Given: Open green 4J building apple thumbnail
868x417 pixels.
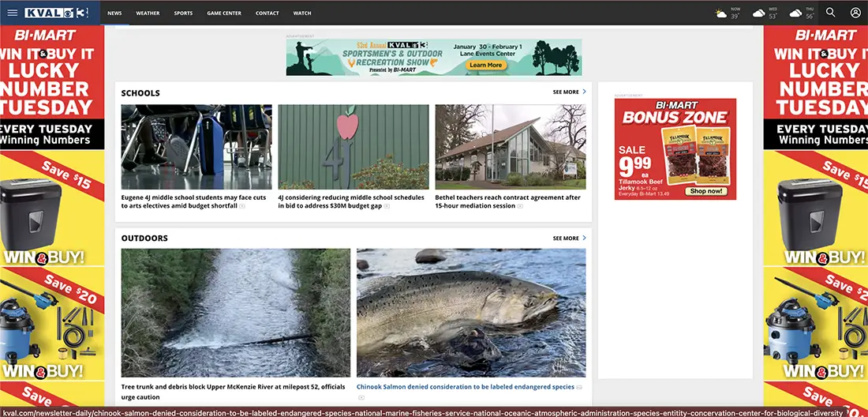Looking at the screenshot, I should 354,147.
